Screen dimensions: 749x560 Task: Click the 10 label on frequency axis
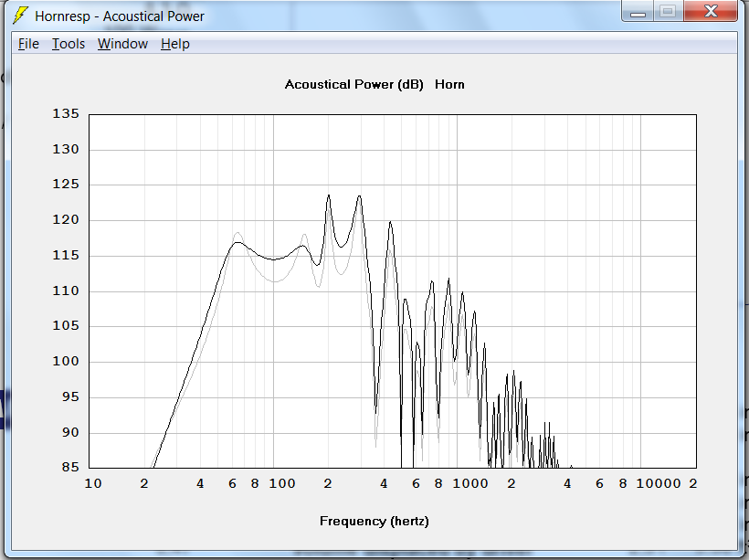pyautogui.click(x=93, y=483)
